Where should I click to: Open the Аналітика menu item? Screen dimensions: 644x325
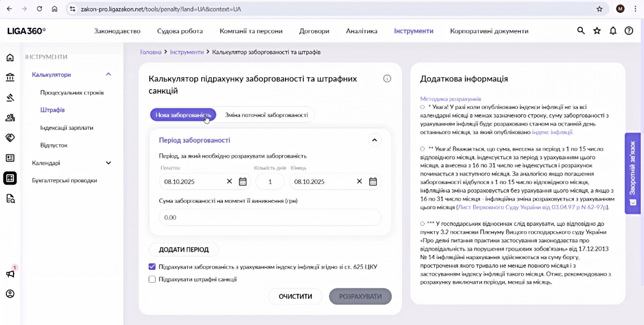coord(362,31)
